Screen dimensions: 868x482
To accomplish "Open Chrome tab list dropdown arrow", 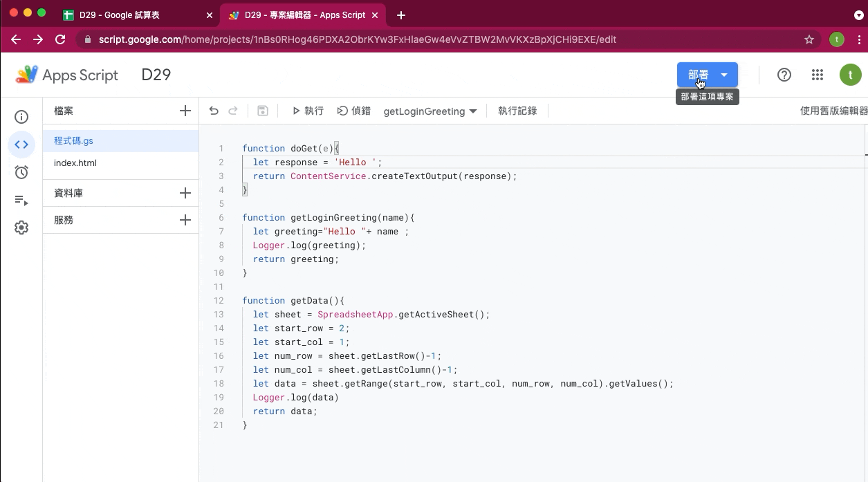I will pyautogui.click(x=859, y=15).
